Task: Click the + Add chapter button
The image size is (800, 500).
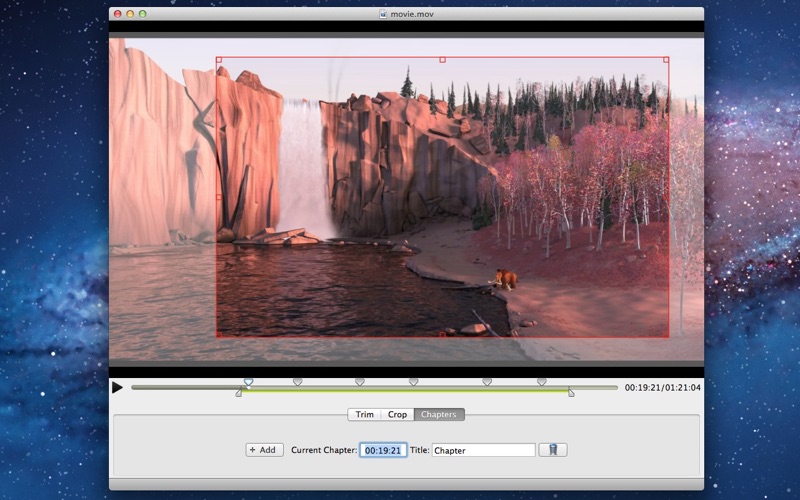Action: pos(265,450)
